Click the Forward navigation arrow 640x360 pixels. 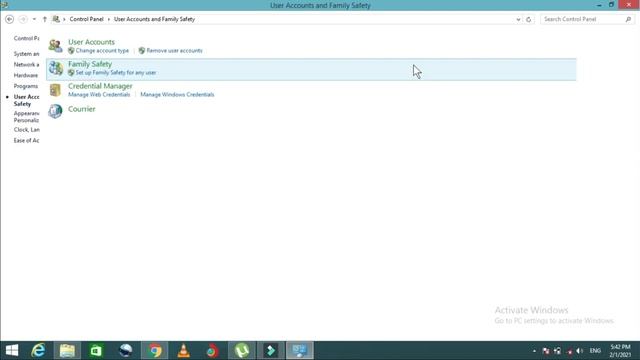tap(23, 19)
